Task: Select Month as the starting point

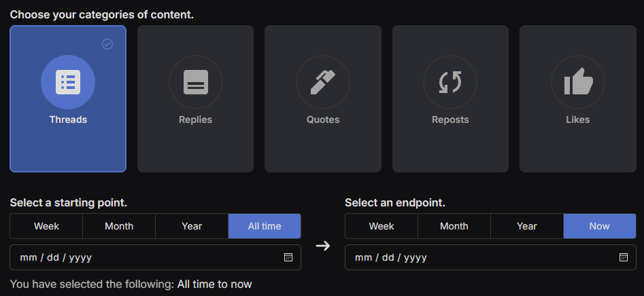Action: click(x=119, y=226)
